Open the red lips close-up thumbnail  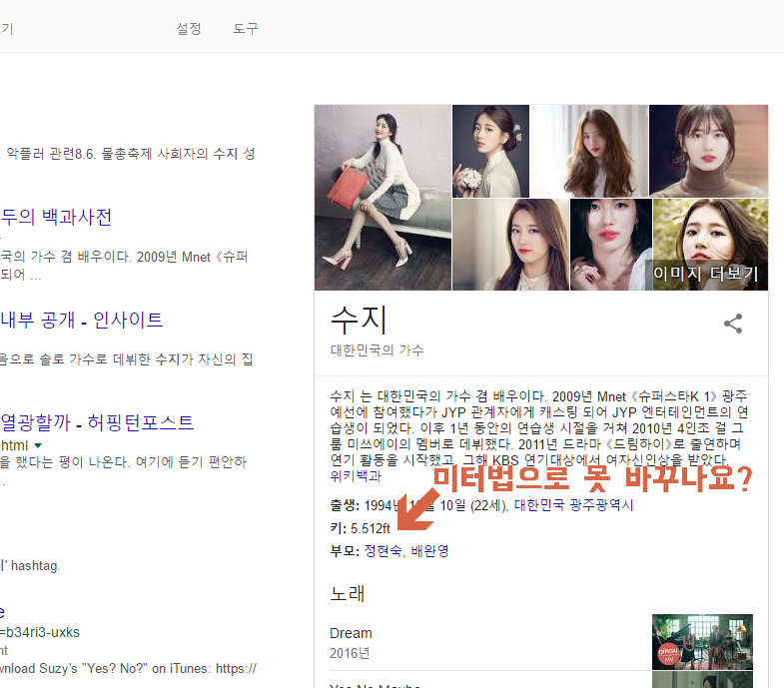(x=610, y=245)
